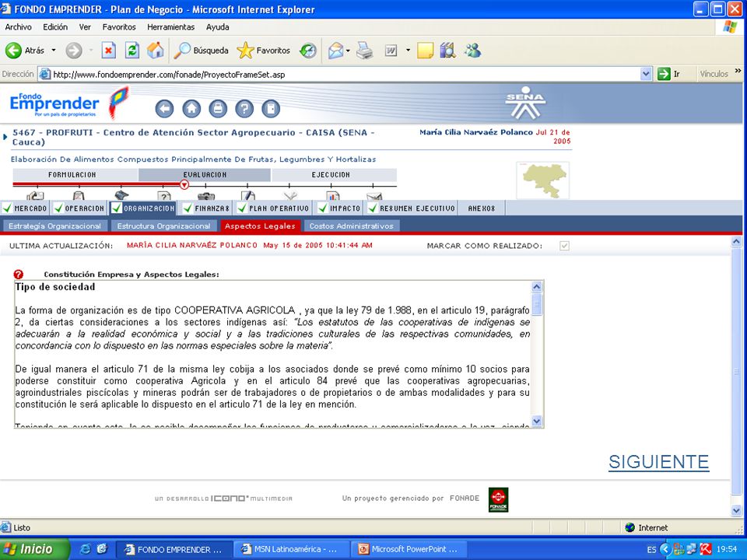The width and height of the screenshot is (747, 560).
Task: Open the Favoritos star panel
Action: [x=264, y=50]
